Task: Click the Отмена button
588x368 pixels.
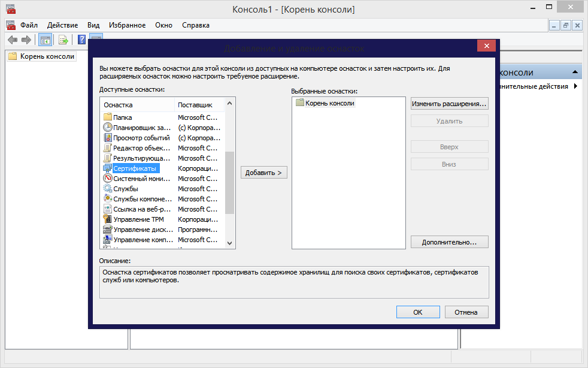Action: point(466,312)
